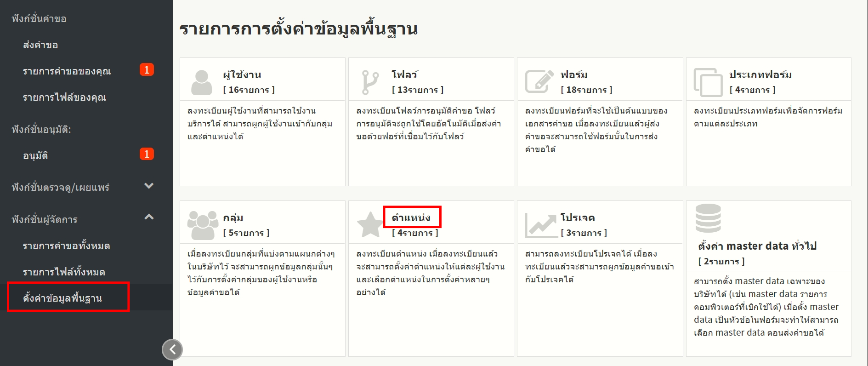Screen dimensions: 868x366
Task: Open the ตั้งค่า master data ทั่วไป link
Action: (757, 246)
